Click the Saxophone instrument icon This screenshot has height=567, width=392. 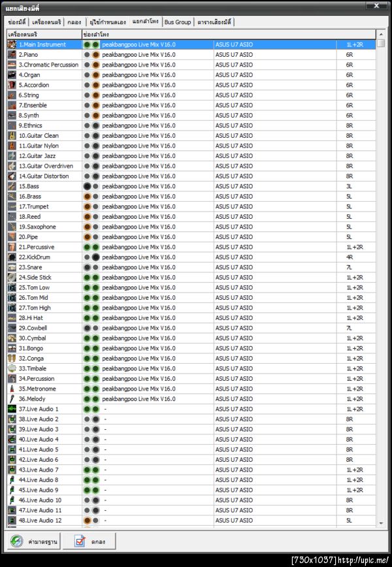(x=12, y=227)
